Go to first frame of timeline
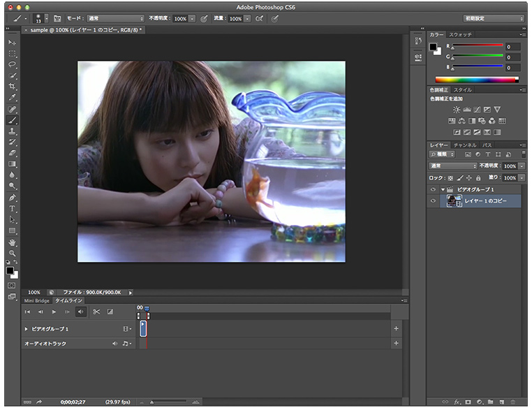532x410 pixels. (x=27, y=312)
